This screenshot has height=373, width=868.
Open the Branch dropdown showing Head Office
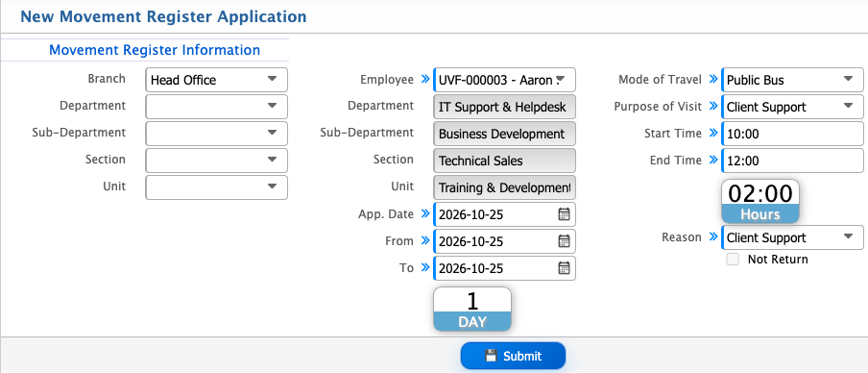[x=216, y=80]
